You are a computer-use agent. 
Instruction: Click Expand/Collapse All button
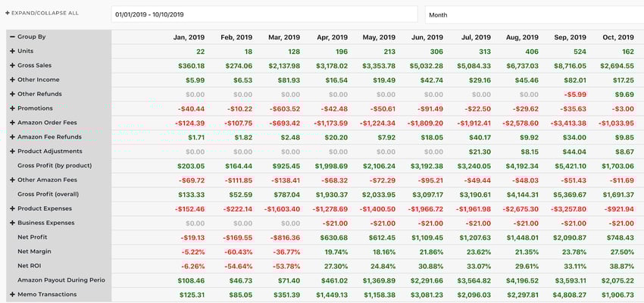coord(42,14)
